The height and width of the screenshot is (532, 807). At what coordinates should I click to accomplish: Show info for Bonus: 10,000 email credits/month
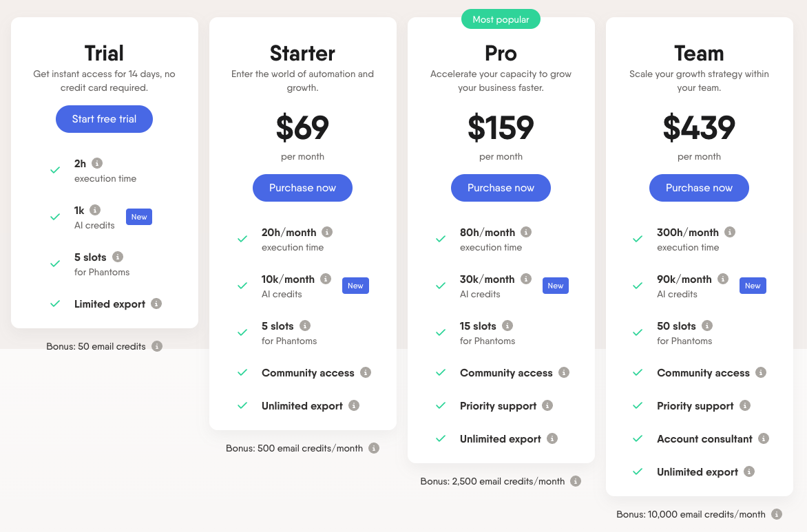click(x=777, y=514)
